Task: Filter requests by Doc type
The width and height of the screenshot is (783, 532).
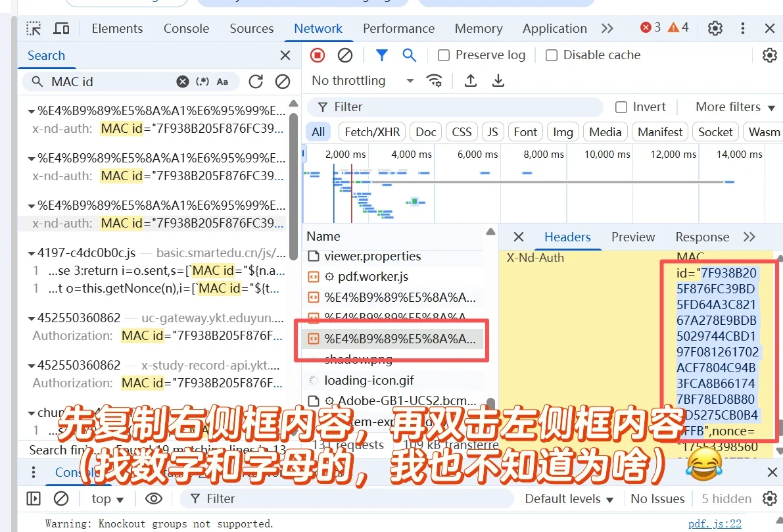Action: [x=425, y=132]
